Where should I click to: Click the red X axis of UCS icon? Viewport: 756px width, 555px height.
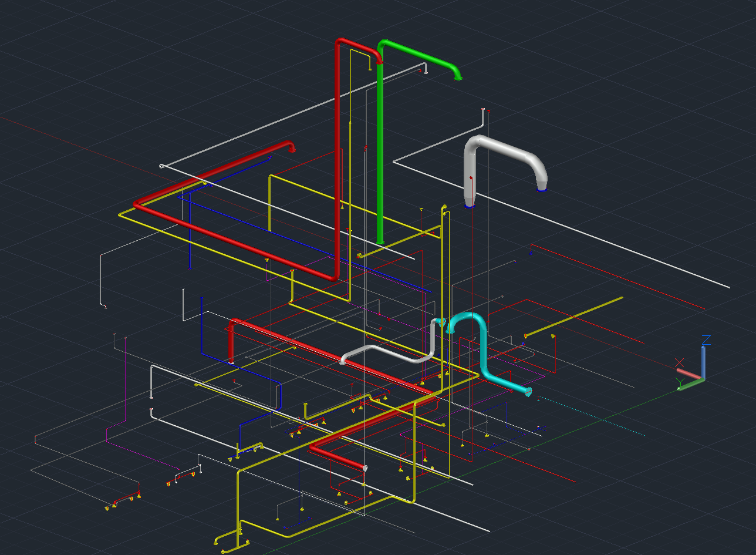coord(689,374)
